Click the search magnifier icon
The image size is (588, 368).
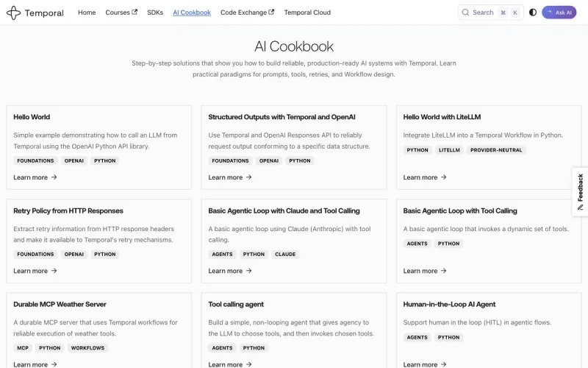tap(465, 13)
